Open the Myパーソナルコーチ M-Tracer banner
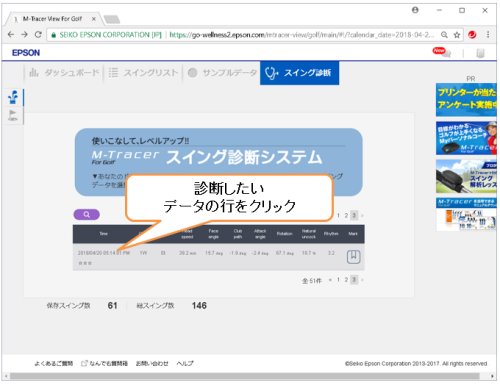The height and width of the screenshot is (388, 500). [466, 138]
